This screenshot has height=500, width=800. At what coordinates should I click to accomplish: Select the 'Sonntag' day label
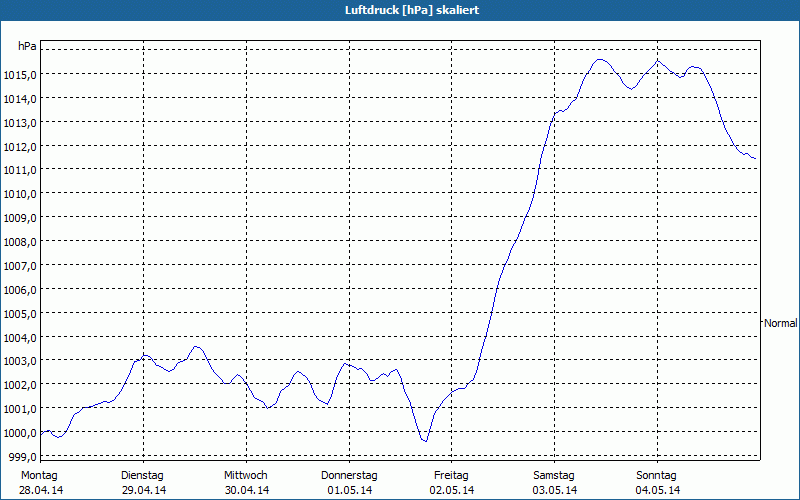coord(657,476)
